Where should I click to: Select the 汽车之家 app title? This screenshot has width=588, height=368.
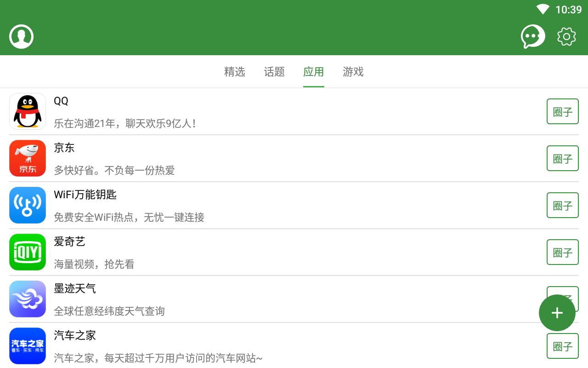point(75,335)
